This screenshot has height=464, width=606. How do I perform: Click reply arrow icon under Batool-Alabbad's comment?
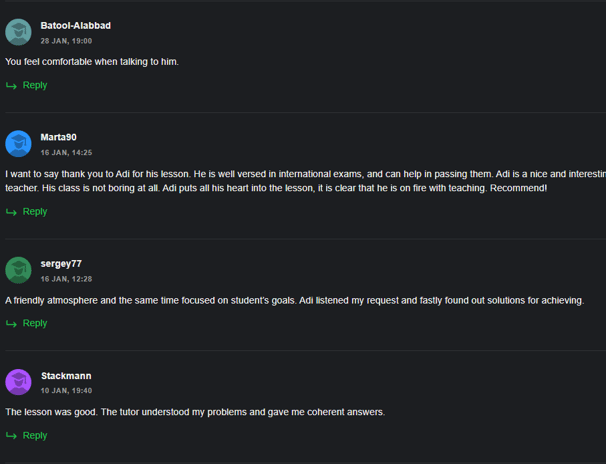[11, 85]
